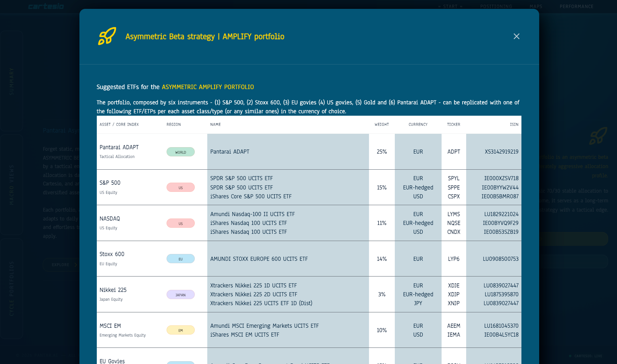Click the ISIN column header

514,125
